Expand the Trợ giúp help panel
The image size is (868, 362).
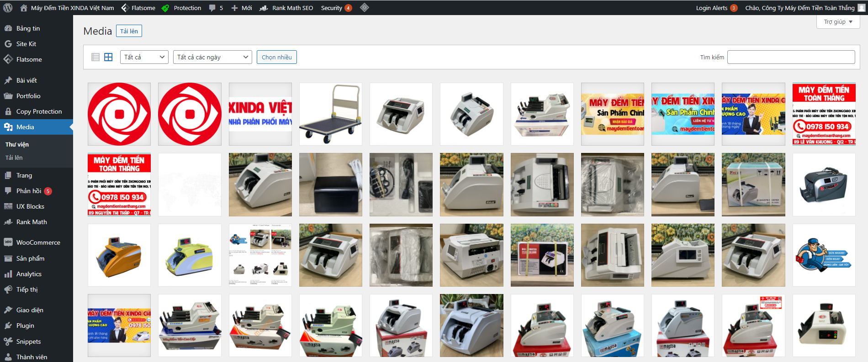click(838, 22)
